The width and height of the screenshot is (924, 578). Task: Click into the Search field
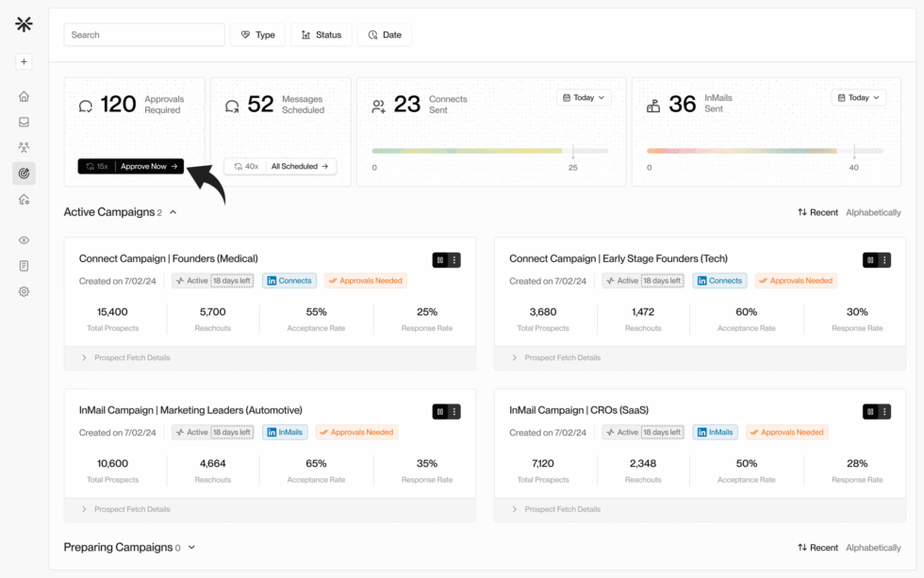[x=144, y=35]
